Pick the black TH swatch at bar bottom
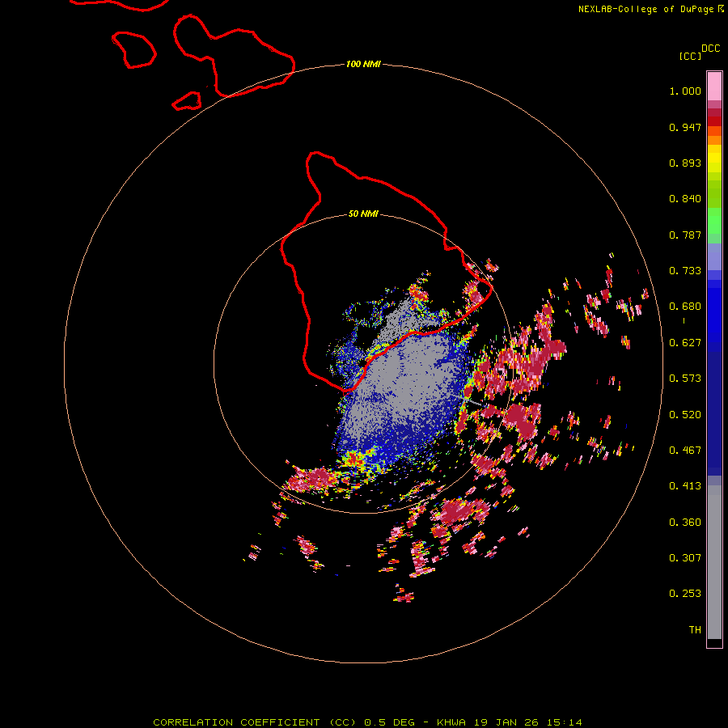 [x=714, y=642]
